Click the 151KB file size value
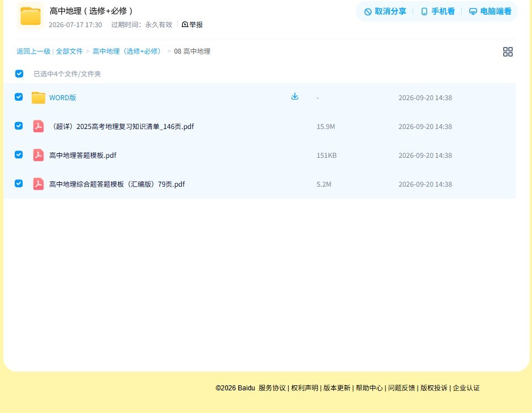This screenshot has height=413, width=532. click(x=327, y=155)
